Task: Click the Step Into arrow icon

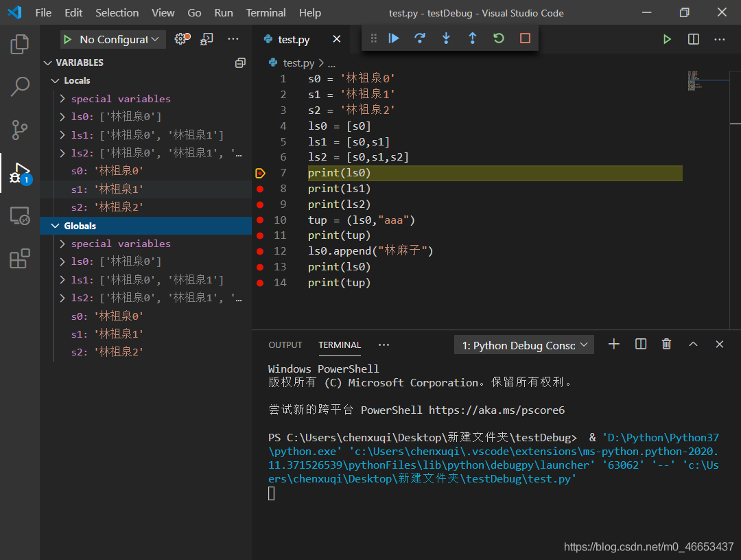Action: tap(446, 38)
